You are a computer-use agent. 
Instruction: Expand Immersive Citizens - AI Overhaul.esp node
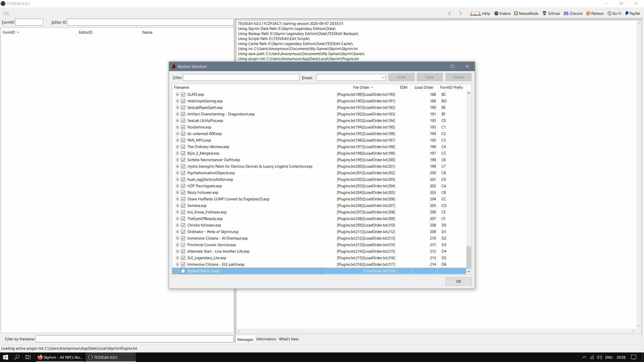point(177,238)
